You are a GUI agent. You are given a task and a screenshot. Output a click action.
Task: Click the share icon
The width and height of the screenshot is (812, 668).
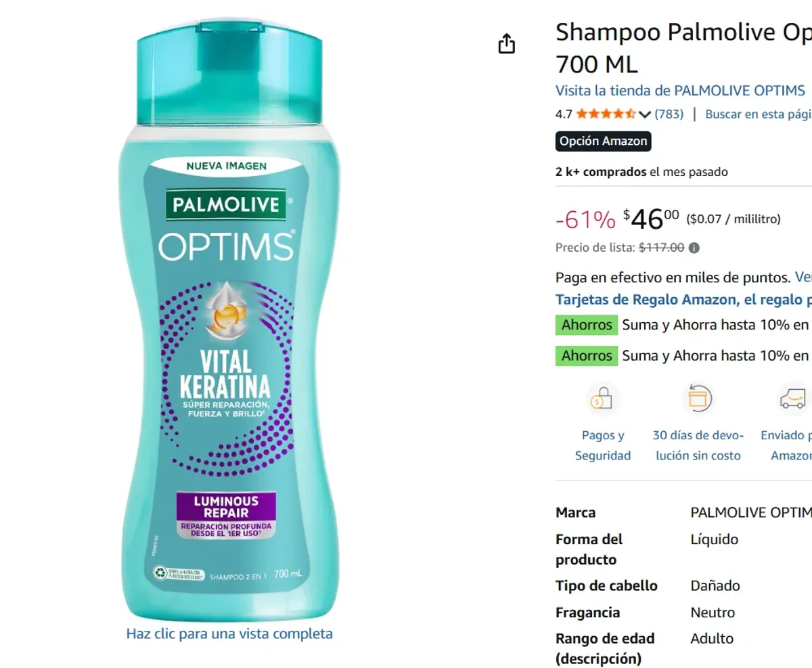pos(506,43)
